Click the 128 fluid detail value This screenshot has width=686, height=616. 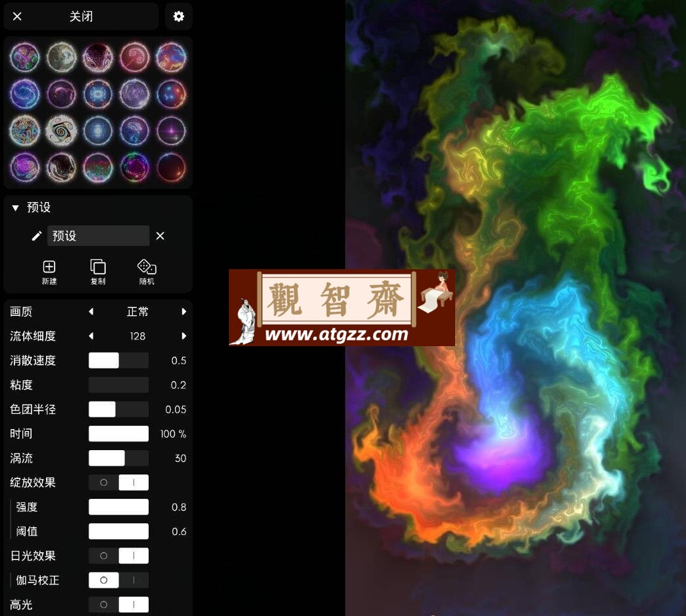point(137,336)
